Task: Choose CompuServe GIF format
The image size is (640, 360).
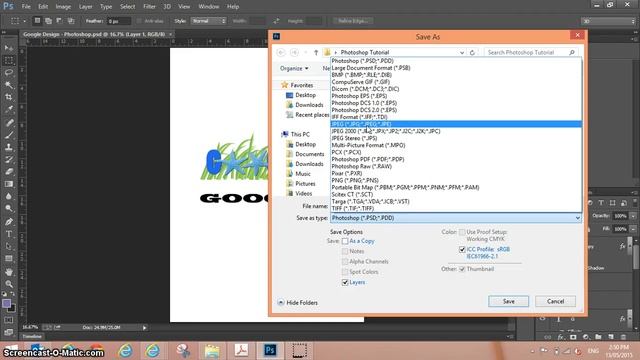Action: [456, 82]
